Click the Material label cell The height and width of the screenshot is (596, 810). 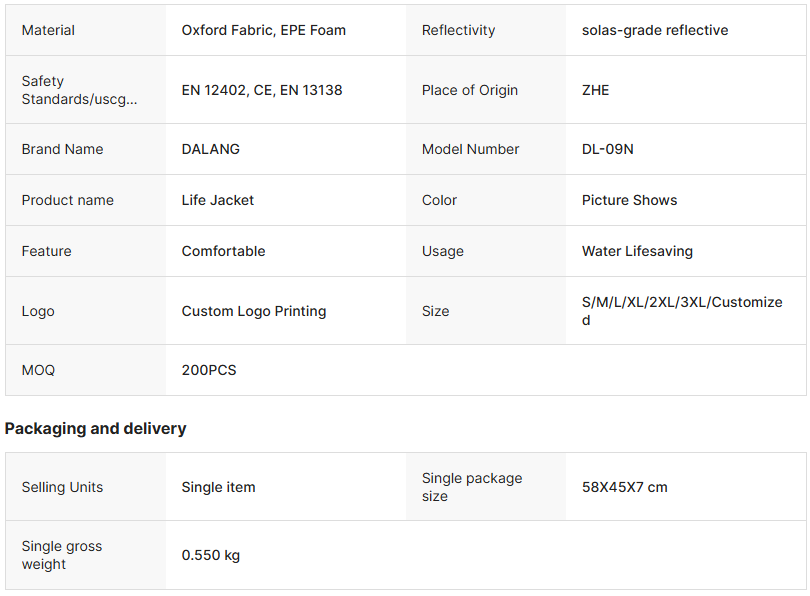coord(48,30)
